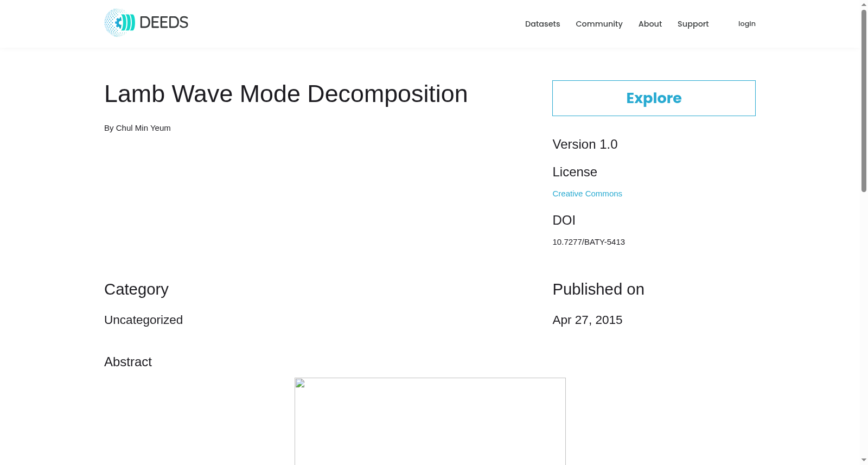This screenshot has height=465, width=868.
Task: Click the scrollbar down arrow
Action: pyautogui.click(x=864, y=460)
